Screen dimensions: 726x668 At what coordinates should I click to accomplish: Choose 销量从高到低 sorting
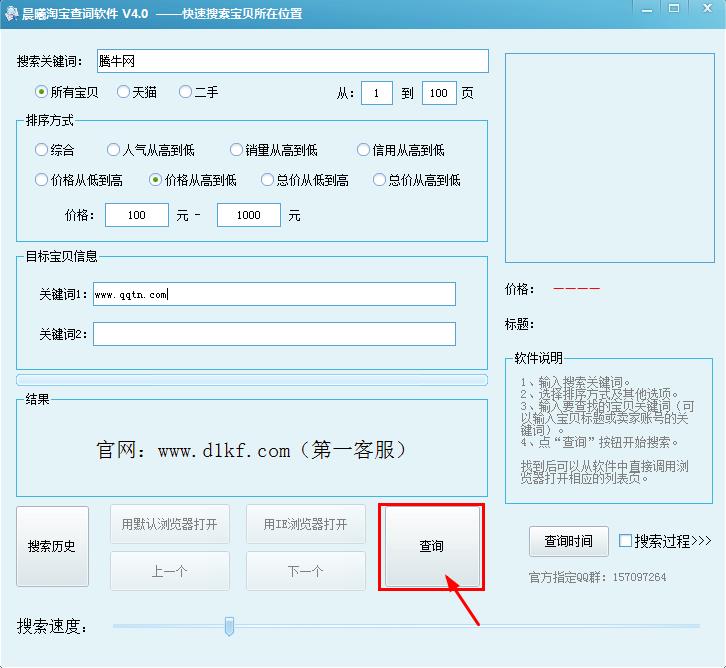click(237, 150)
